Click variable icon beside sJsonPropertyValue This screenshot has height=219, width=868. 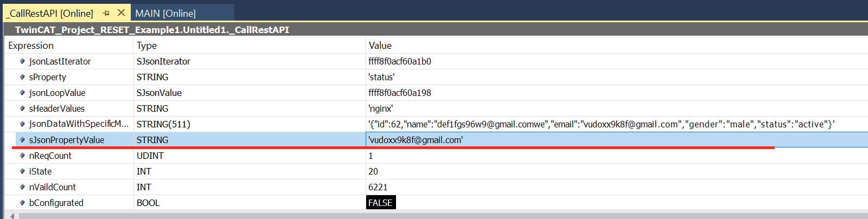[22, 140]
